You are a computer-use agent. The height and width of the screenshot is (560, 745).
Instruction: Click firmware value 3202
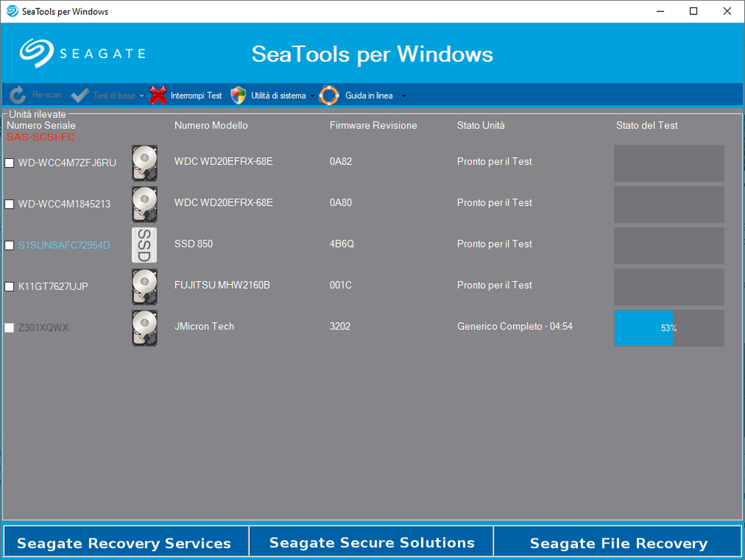340,327
